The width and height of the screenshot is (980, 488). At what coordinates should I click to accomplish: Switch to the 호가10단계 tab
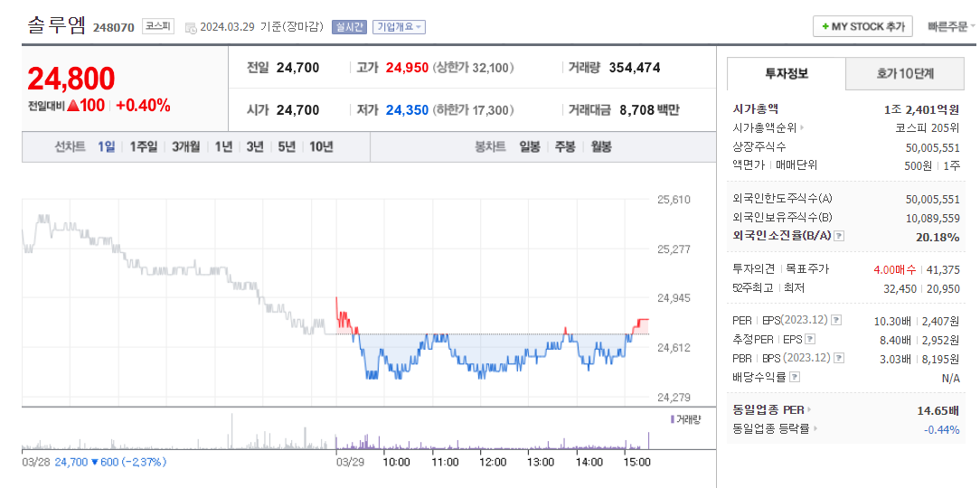(x=905, y=74)
